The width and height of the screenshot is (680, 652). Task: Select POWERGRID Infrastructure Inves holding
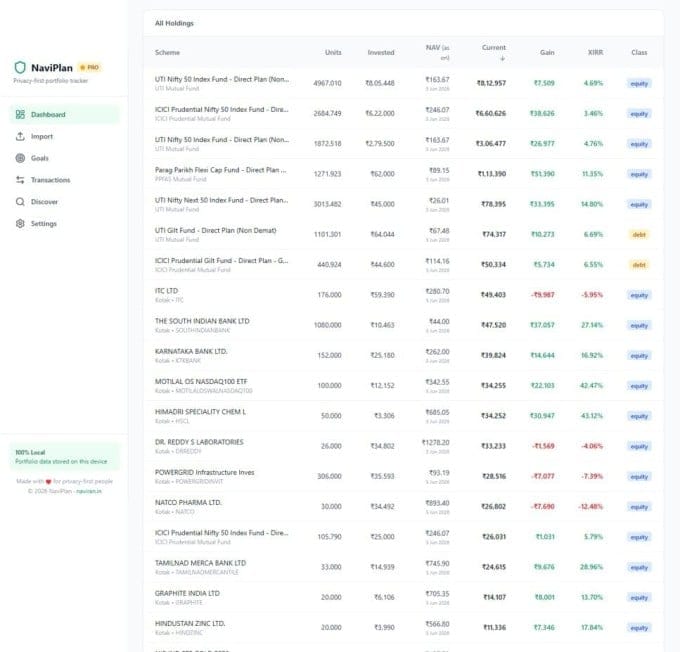click(204, 472)
